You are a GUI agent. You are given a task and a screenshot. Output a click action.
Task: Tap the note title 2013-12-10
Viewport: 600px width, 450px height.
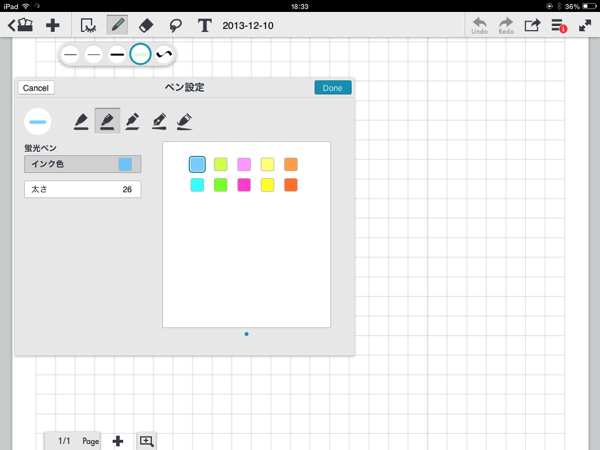248,26
